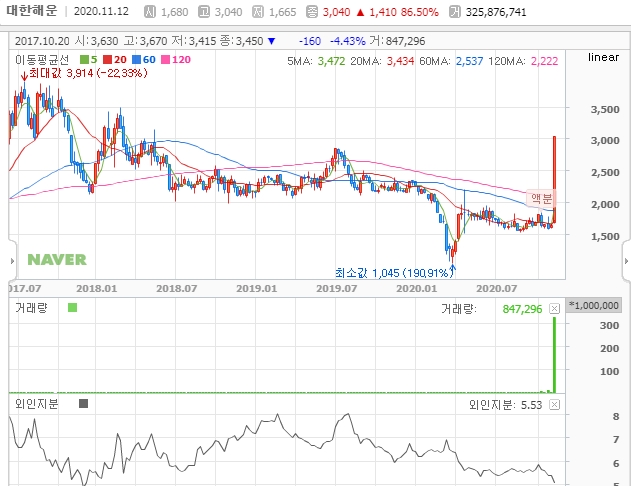Close the 외인지분 foreign ownership panel
This screenshot has height=486, width=631.
[x=555, y=404]
